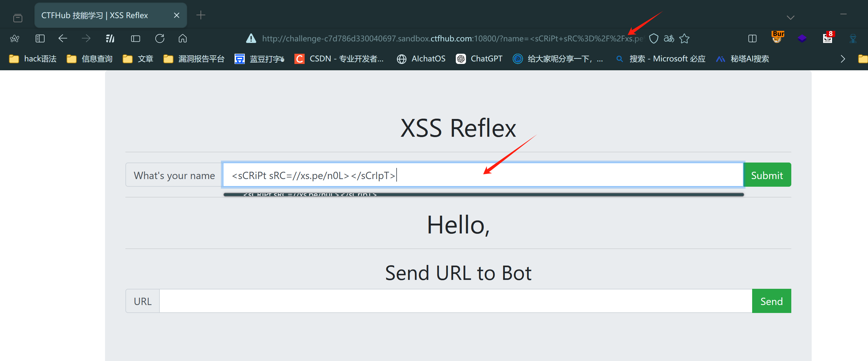The image size is (868, 361).
Task: Bookmark page with the star icon
Action: (x=684, y=39)
